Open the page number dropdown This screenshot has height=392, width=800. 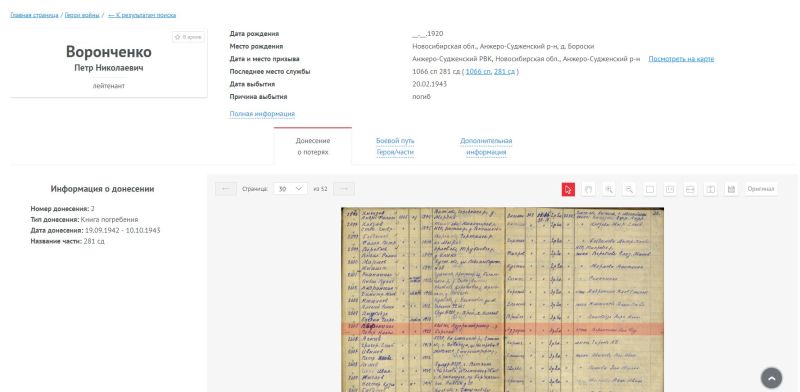click(290, 189)
